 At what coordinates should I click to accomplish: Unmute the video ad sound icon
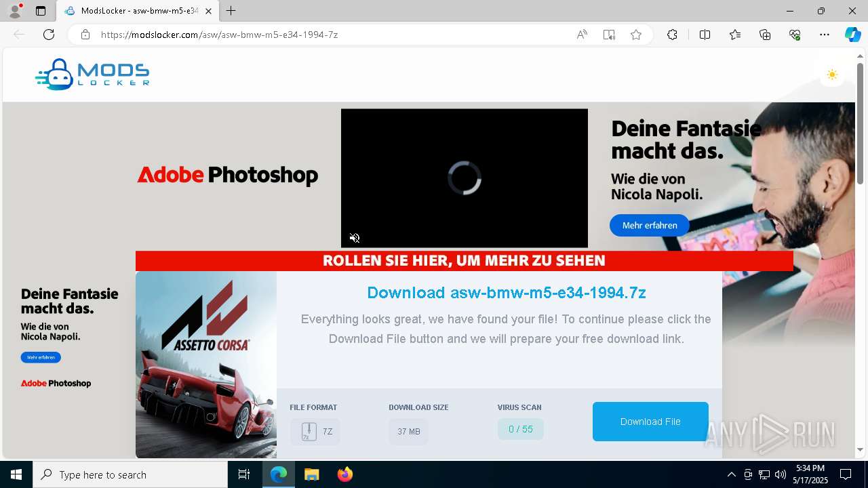[355, 238]
